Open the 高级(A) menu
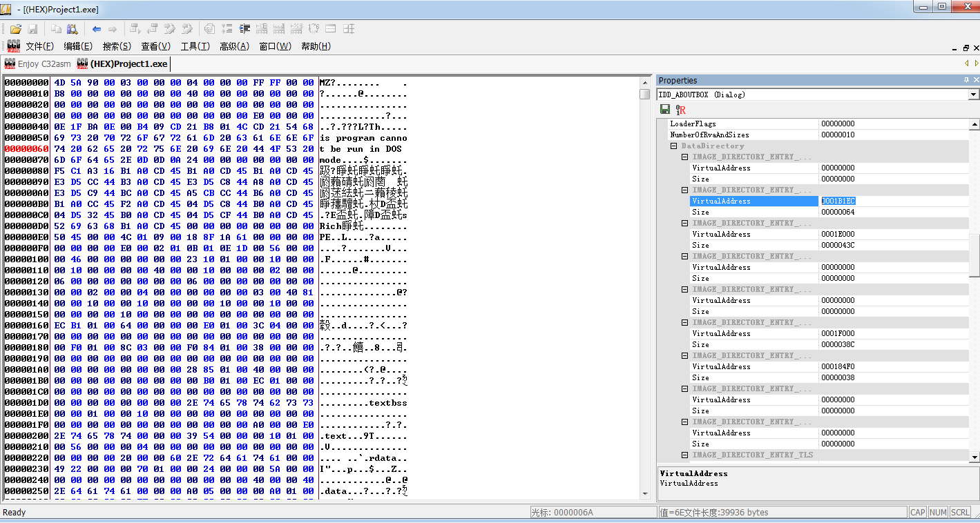Viewport: 980px width, 523px height. pos(234,46)
